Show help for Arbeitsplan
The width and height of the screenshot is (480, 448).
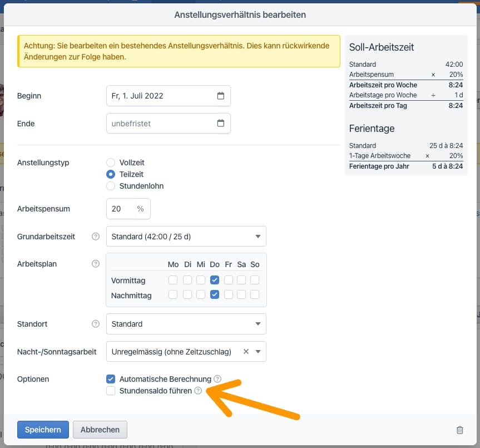coord(96,264)
